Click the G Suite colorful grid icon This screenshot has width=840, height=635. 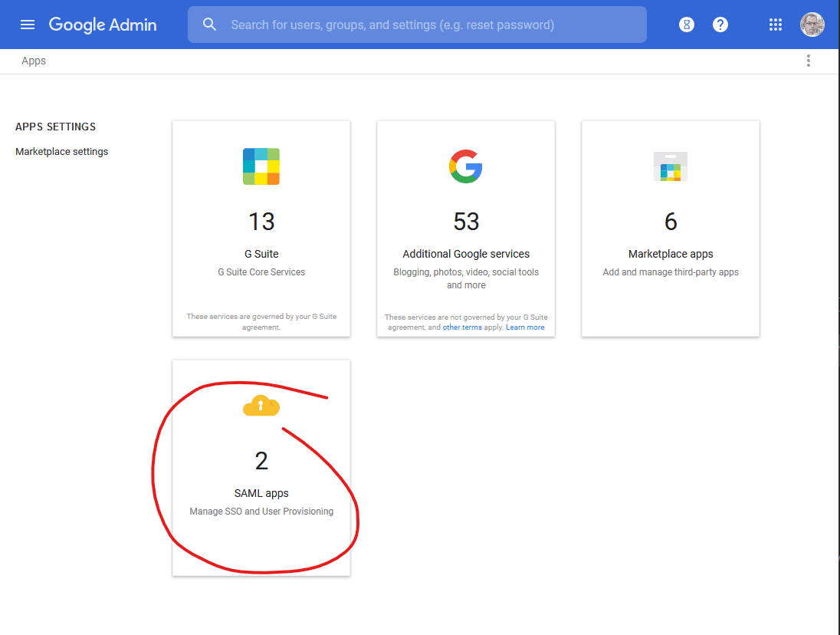tap(261, 166)
